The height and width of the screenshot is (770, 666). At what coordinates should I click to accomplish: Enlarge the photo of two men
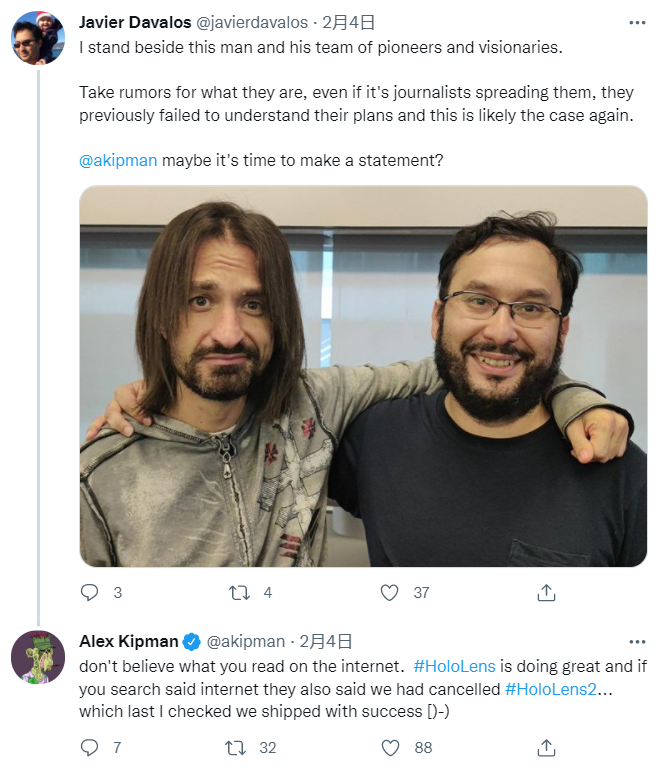[363, 376]
